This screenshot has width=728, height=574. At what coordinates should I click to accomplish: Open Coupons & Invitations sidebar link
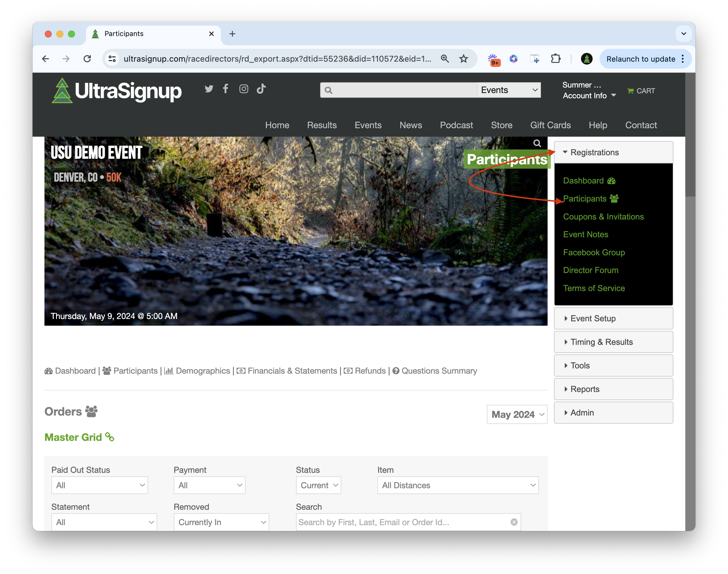click(603, 217)
